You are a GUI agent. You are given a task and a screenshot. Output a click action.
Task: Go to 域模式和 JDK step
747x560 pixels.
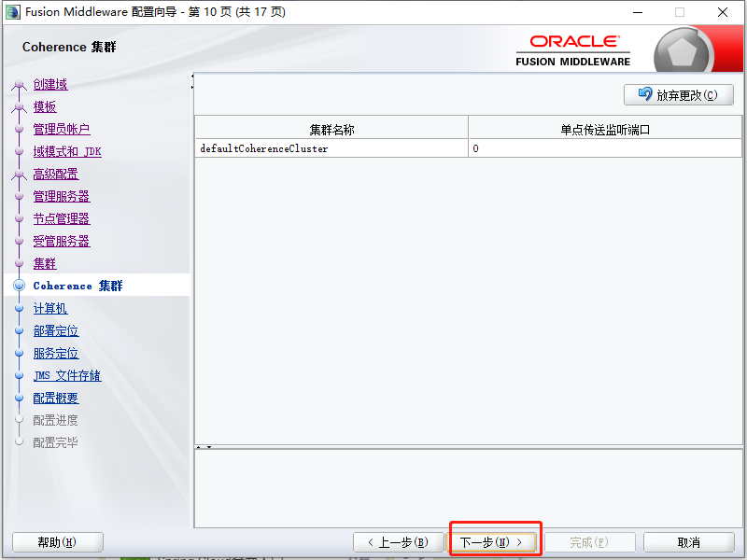(x=67, y=151)
